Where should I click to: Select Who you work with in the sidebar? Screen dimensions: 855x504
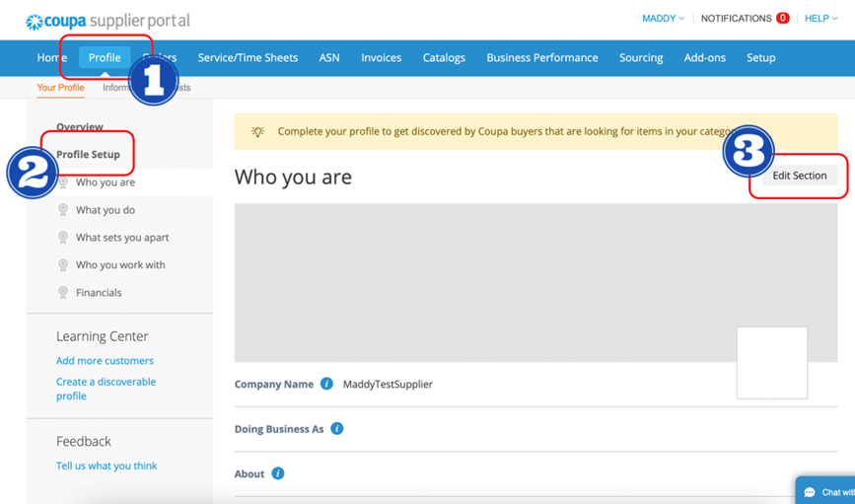pyautogui.click(x=120, y=265)
